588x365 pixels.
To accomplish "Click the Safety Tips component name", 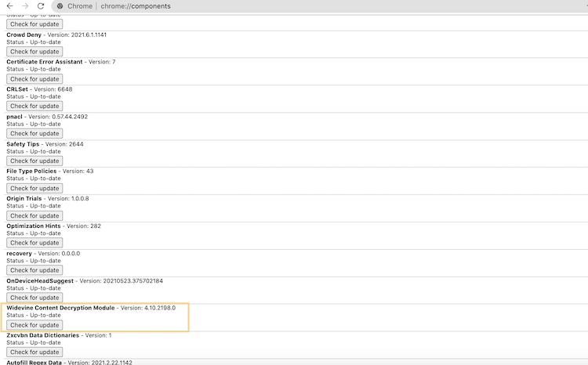I will click(x=24, y=144).
